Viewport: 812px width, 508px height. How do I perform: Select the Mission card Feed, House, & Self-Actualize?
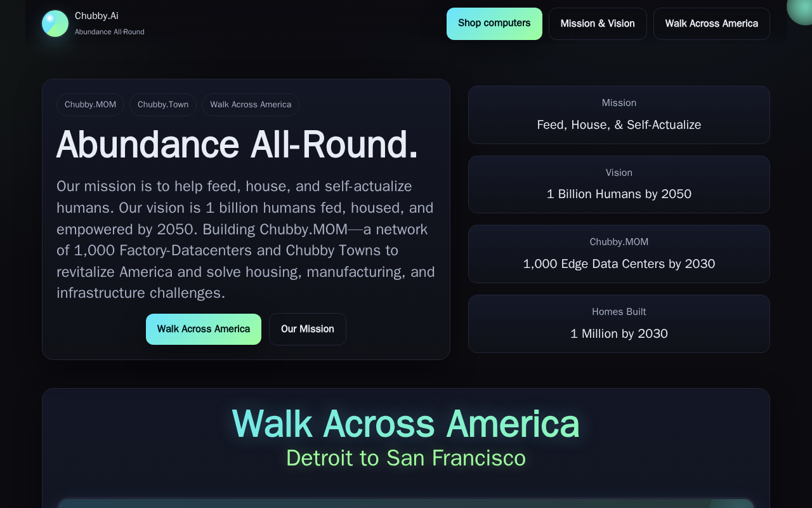click(619, 115)
